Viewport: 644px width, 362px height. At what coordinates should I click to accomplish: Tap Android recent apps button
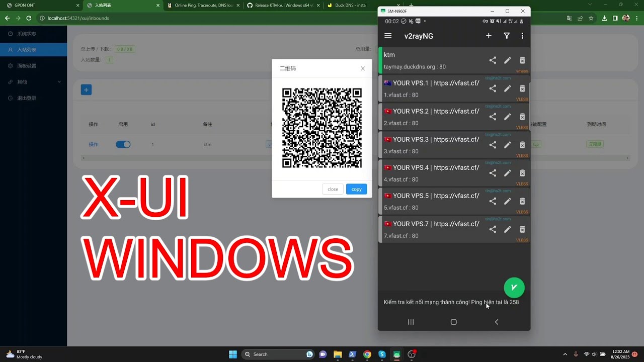[411, 322]
